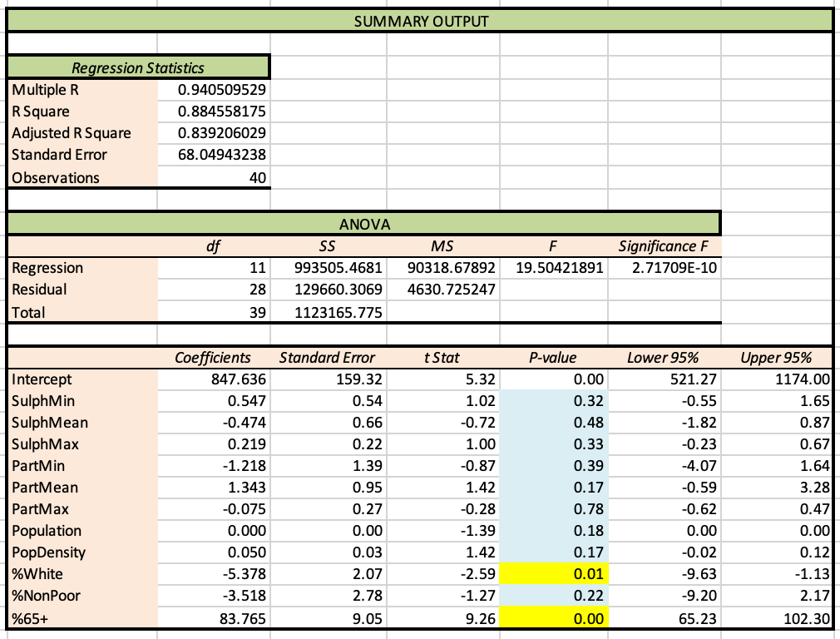This screenshot has height=639, width=840.
Task: Click the highlighted %White P-value 0.01
Action: 554,573
